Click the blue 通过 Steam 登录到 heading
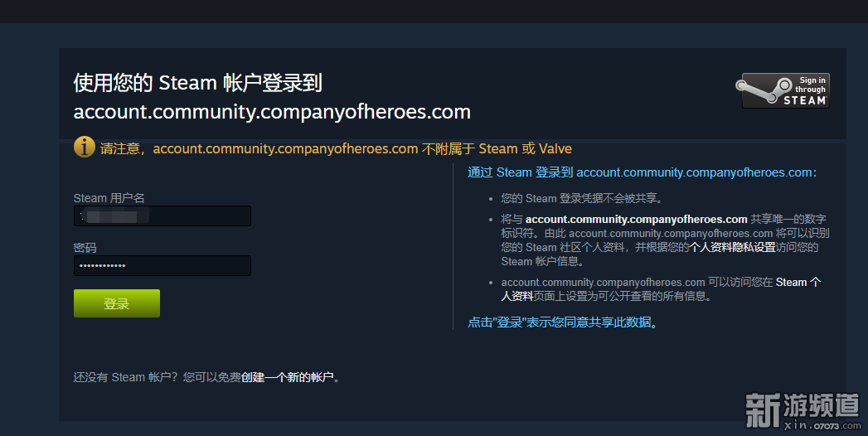This screenshot has height=436, width=868. pyautogui.click(x=642, y=172)
